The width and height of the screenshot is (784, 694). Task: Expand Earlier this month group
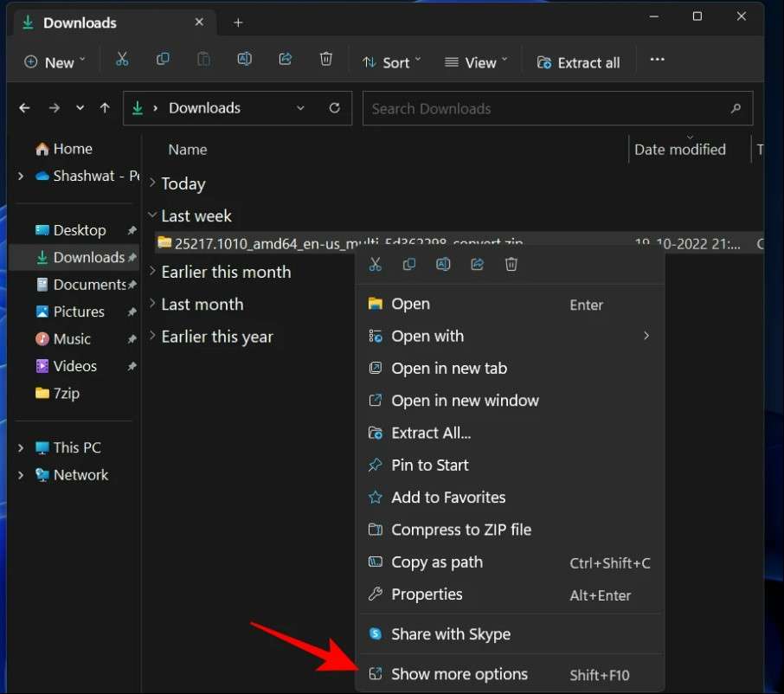pyautogui.click(x=152, y=271)
